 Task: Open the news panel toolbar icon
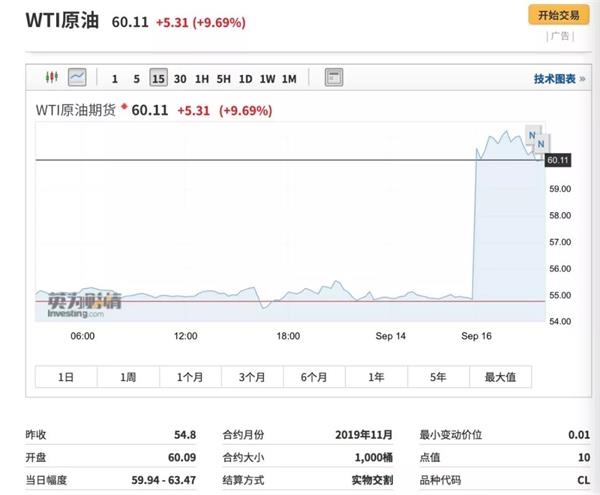pyautogui.click(x=334, y=77)
